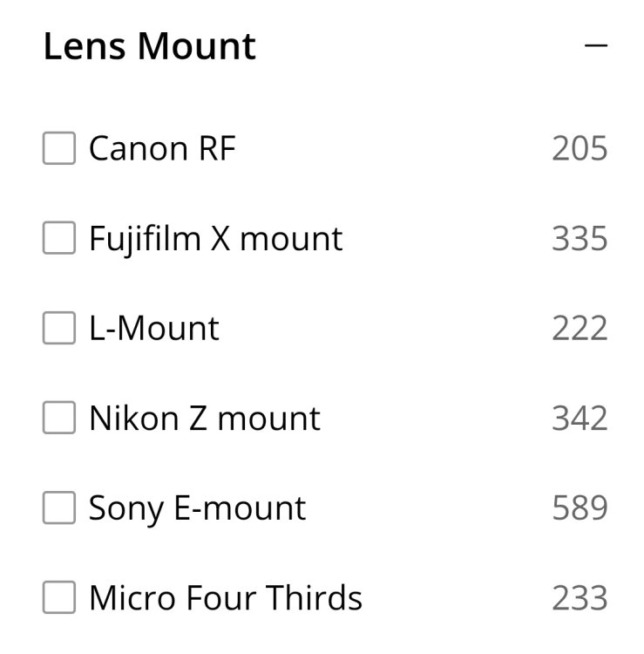
Task: Click the 342 count for Nikon Z
Action: point(580,419)
